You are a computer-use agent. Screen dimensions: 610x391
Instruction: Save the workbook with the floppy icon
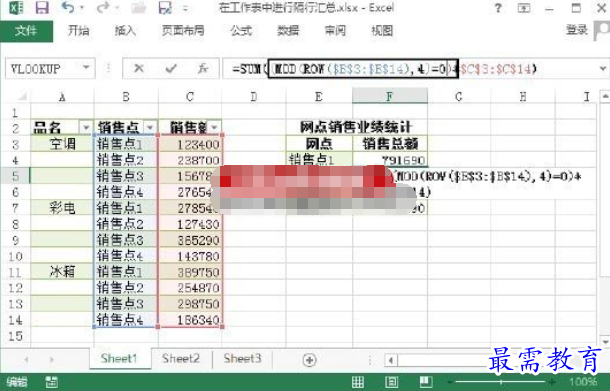point(42,7)
